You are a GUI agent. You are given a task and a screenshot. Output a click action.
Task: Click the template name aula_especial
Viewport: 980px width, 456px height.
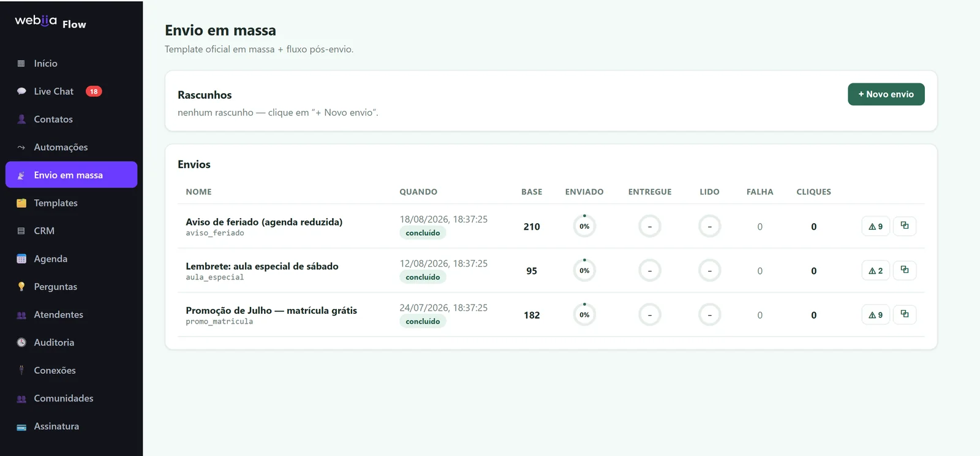point(215,277)
